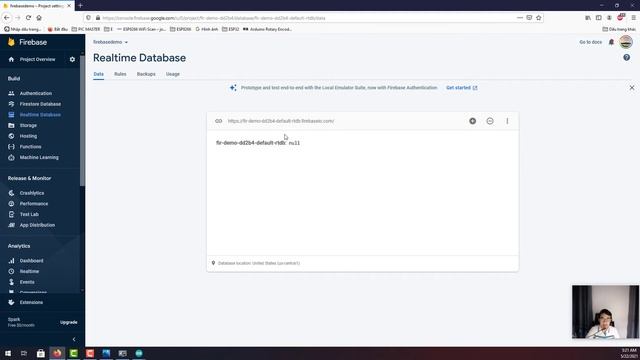
Task: Open Authentication in the sidebar
Action: [x=36, y=93]
